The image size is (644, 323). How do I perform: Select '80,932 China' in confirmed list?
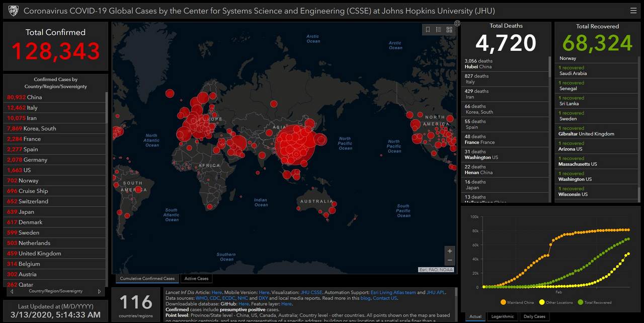pyautogui.click(x=55, y=97)
